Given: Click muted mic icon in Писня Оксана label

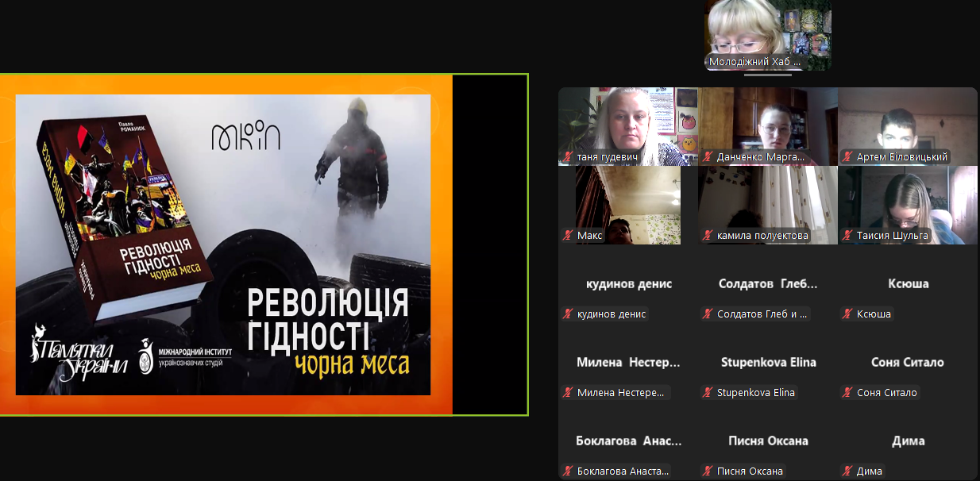Looking at the screenshot, I should (x=708, y=471).
